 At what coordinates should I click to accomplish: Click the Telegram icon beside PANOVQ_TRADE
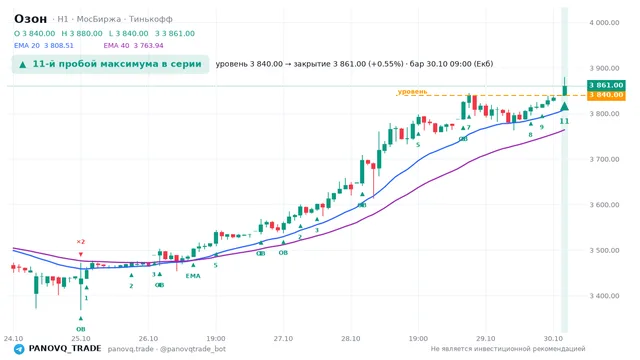[x=19, y=349]
